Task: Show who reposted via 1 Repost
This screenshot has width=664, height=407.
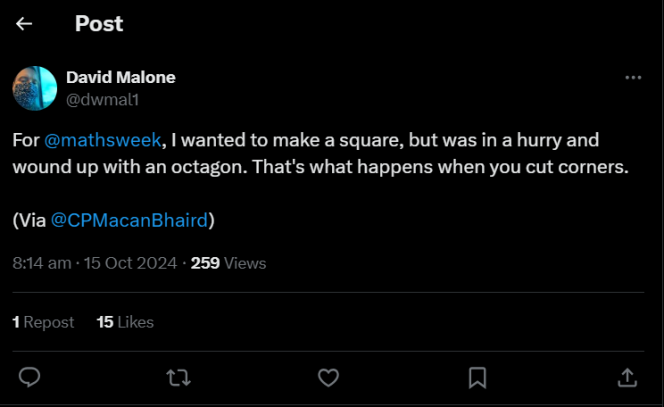Action: (x=43, y=322)
